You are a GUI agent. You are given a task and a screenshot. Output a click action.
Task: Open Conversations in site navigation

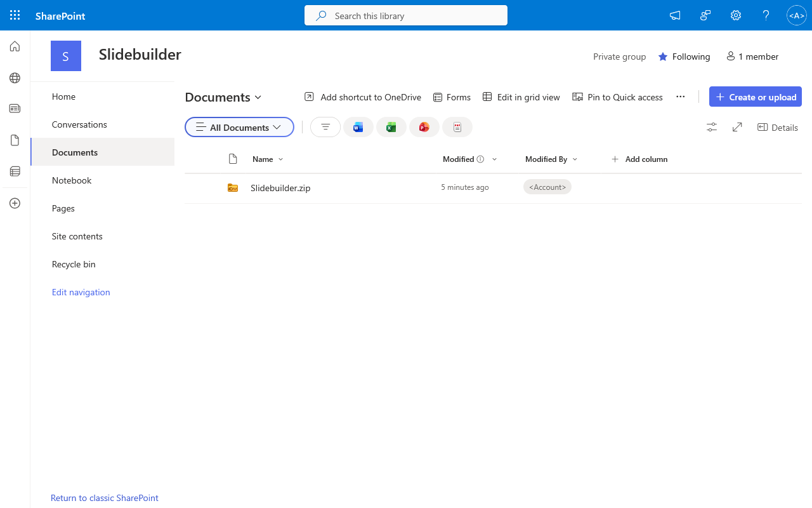tap(103, 124)
